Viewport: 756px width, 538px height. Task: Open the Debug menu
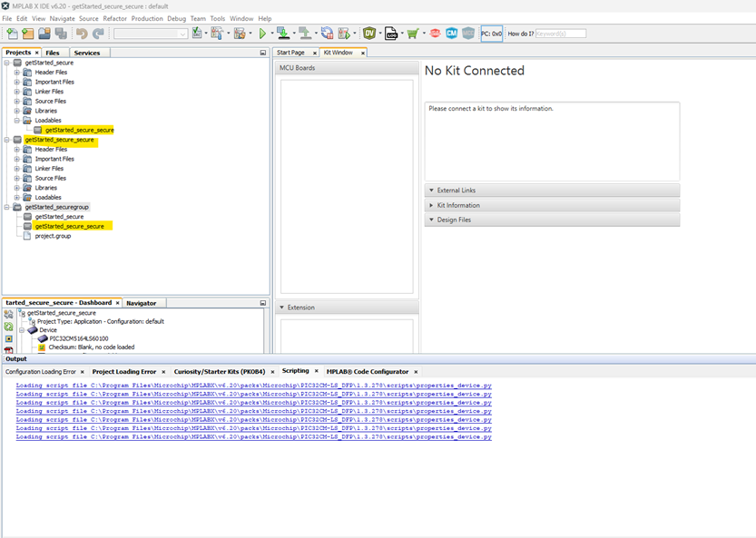pos(176,18)
